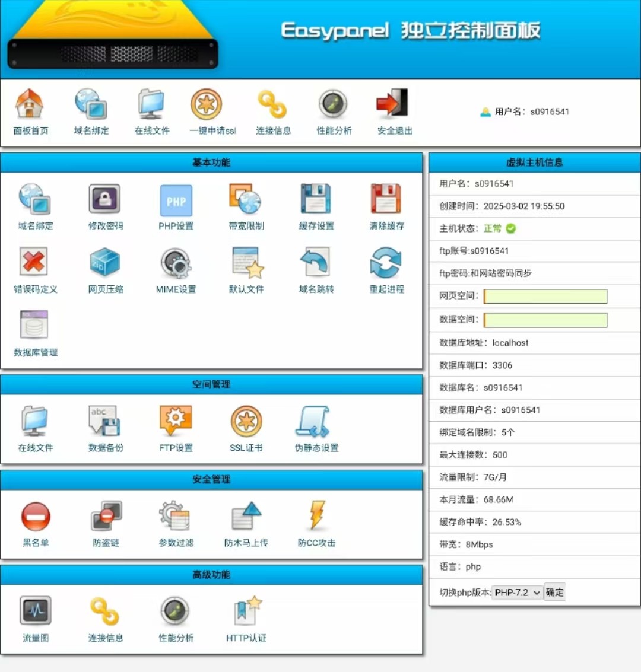The image size is (641, 672).
Task: Click the 数据库用户名 s0916541 row
Action: coord(535,410)
